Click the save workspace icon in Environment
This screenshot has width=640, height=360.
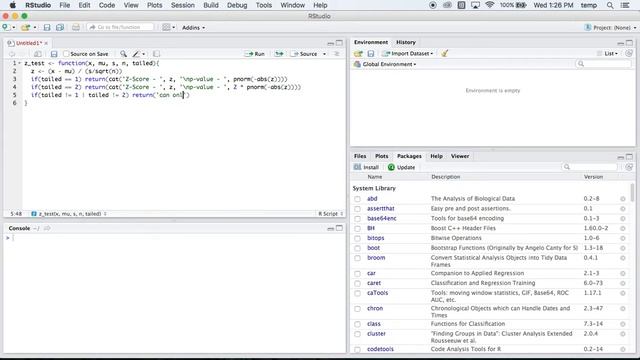371,53
